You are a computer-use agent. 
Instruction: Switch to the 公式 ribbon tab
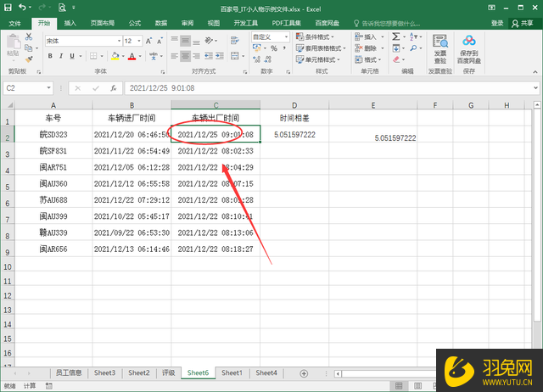tap(134, 23)
